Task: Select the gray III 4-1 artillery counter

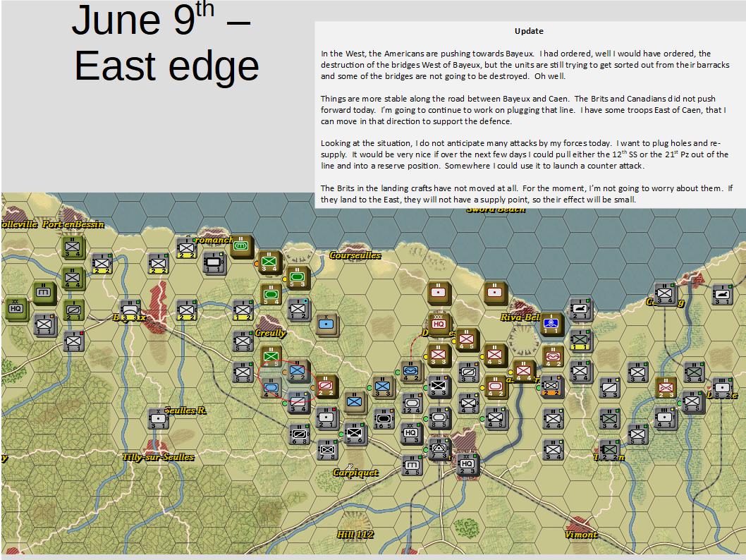Action: pyautogui.click(x=665, y=418)
